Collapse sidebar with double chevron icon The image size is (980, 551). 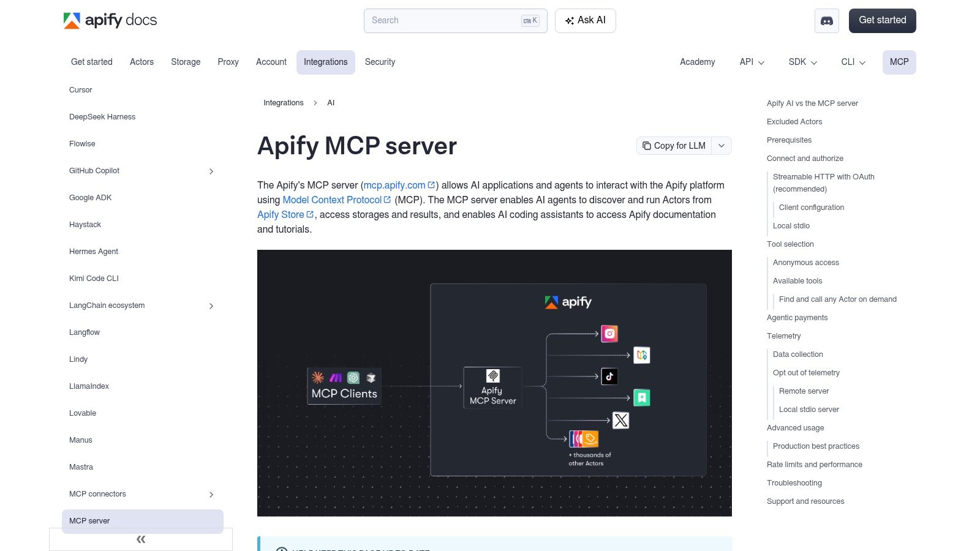(x=141, y=539)
